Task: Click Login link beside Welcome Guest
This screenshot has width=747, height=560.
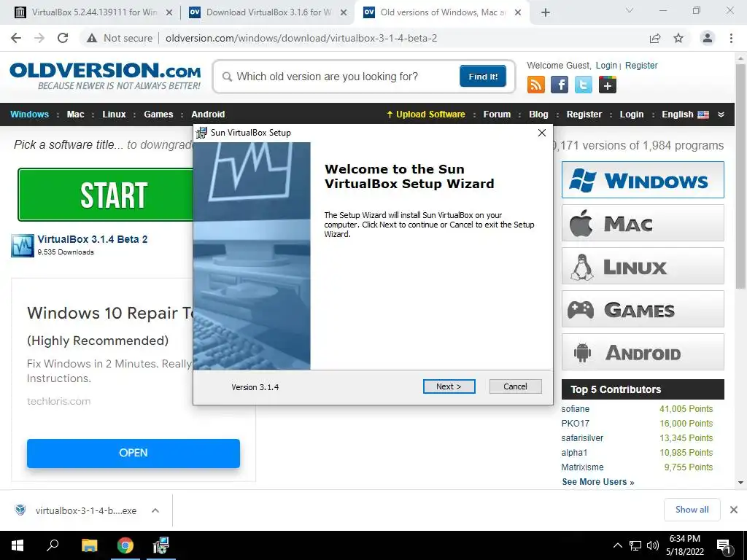Action: click(x=606, y=65)
